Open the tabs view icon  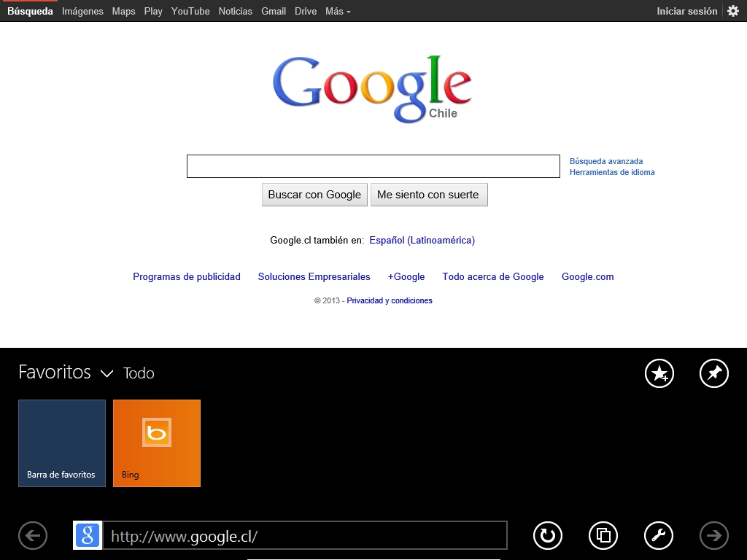click(603, 536)
